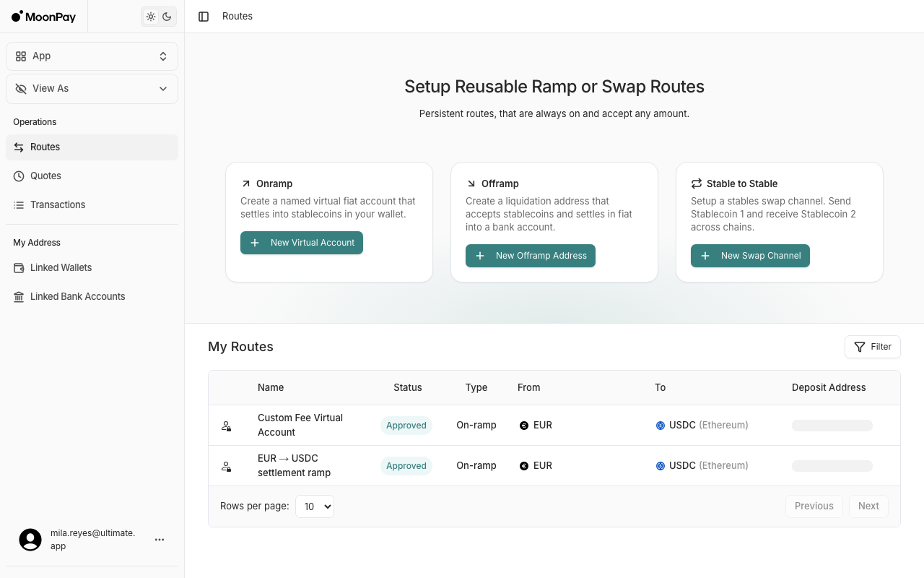Viewport: 924px width, 578px height.
Task: Click the Next page button
Action: coord(868,506)
